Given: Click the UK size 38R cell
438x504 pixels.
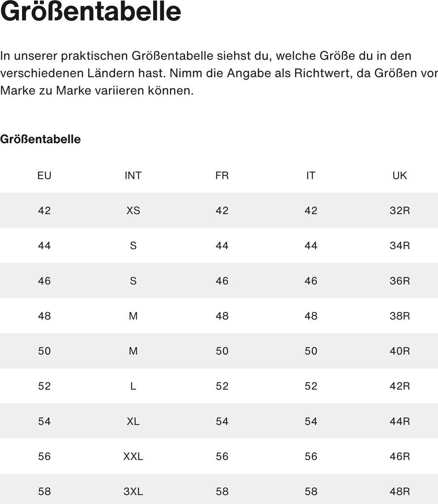Looking at the screenshot, I should pyautogui.click(x=400, y=316).
